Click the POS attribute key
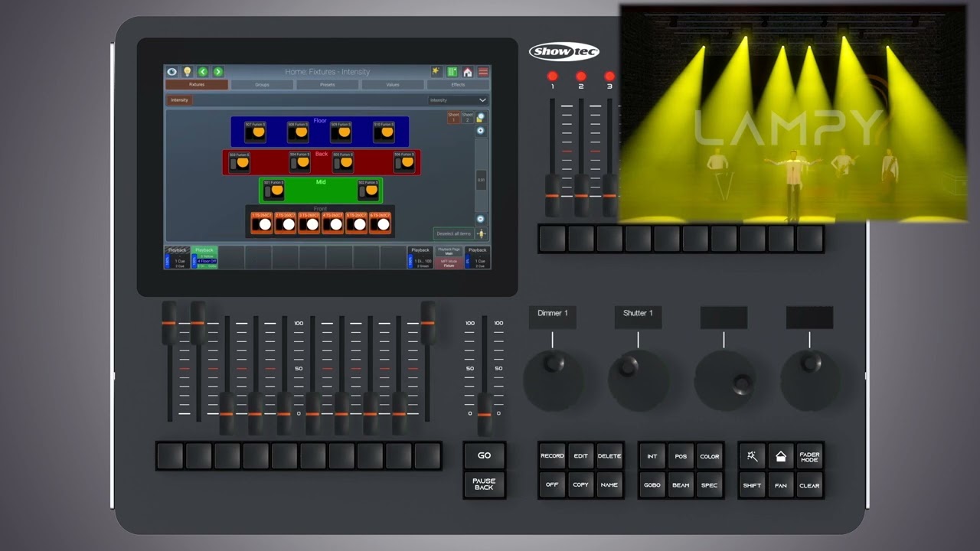This screenshot has width=980, height=551. pyautogui.click(x=681, y=457)
